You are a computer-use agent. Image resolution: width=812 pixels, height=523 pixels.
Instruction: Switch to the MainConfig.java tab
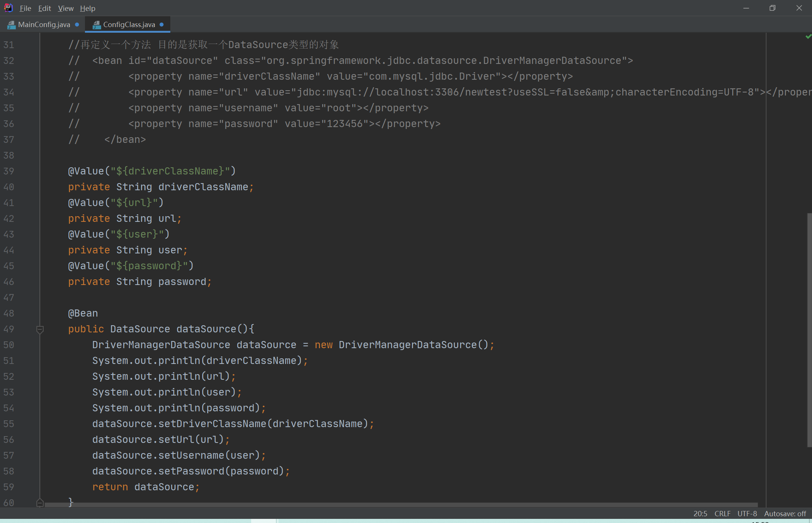44,24
